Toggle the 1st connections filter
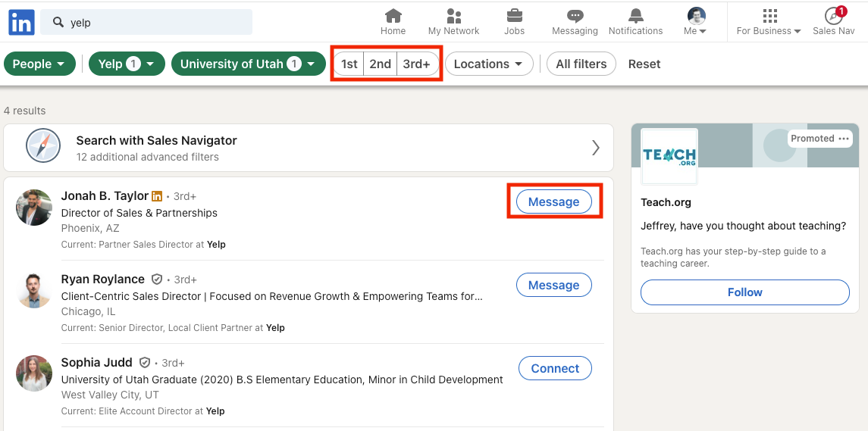Screen dimensions: 868x431 click(x=349, y=64)
